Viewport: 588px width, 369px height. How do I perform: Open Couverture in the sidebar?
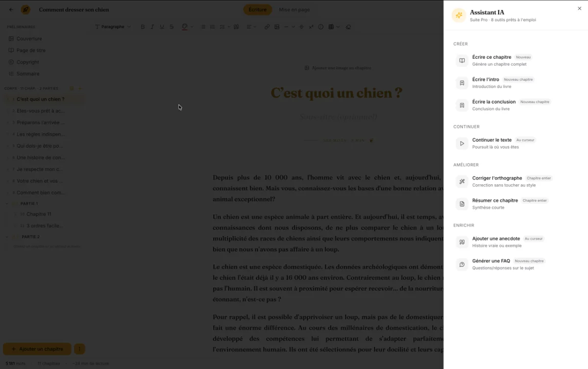(x=29, y=39)
